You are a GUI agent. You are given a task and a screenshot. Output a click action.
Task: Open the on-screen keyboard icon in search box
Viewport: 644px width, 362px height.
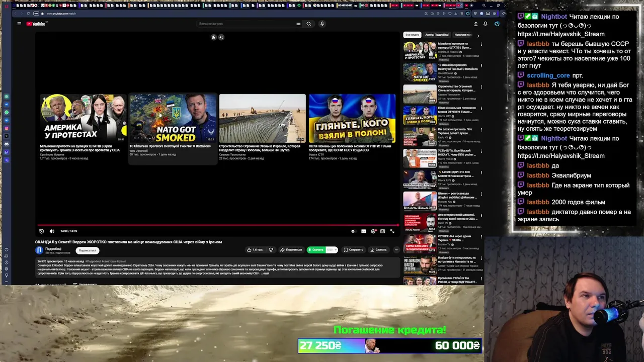point(298,24)
